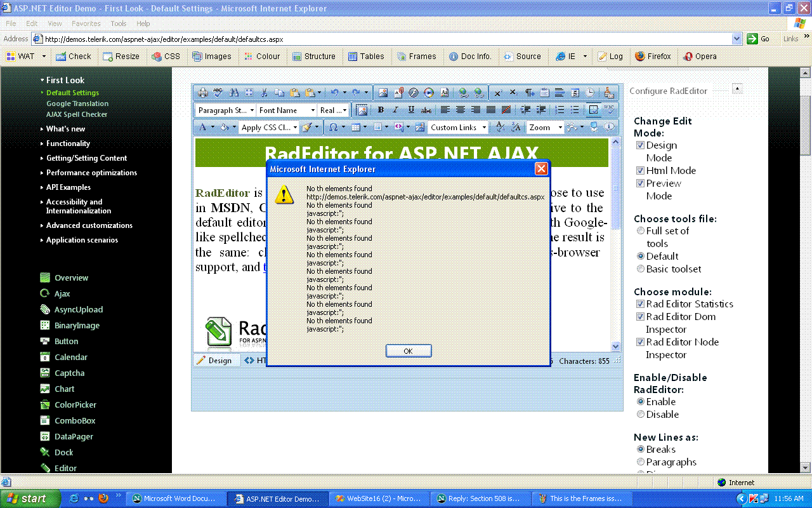This screenshot has height=508, width=812.
Task: Open the Zoom dropdown
Action: click(546, 127)
